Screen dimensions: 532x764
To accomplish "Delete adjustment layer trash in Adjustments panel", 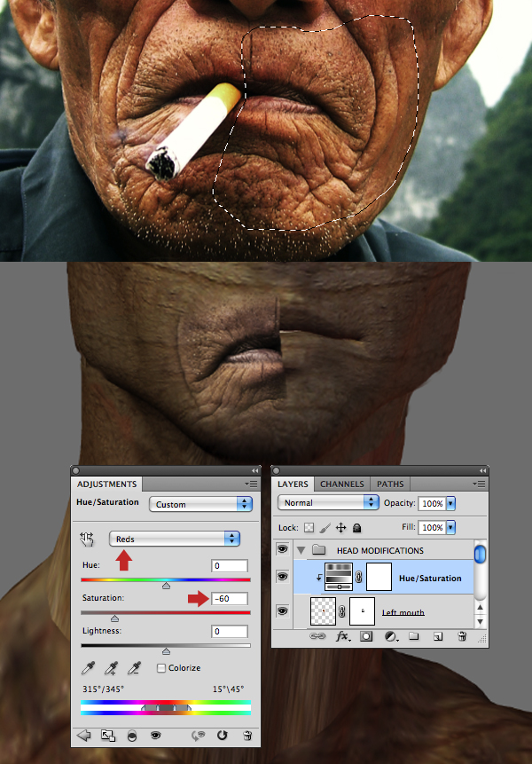I will tap(247, 736).
